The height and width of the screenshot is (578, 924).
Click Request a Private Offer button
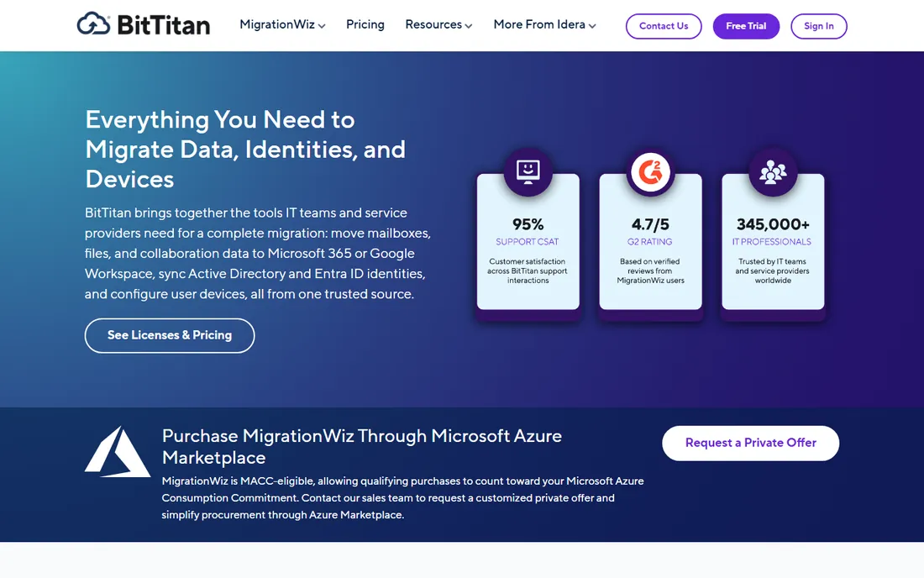click(x=751, y=443)
